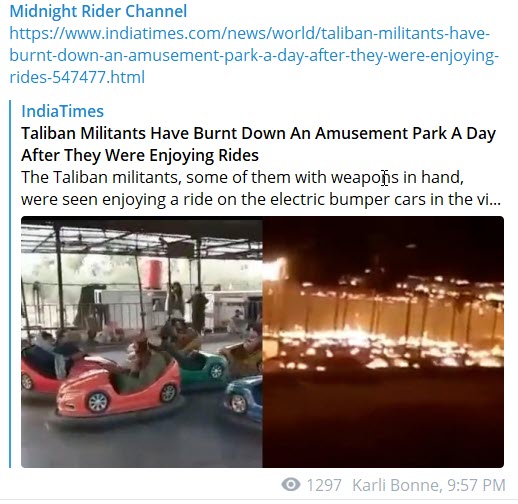Click author signature Karli Bonne

(x=397, y=485)
